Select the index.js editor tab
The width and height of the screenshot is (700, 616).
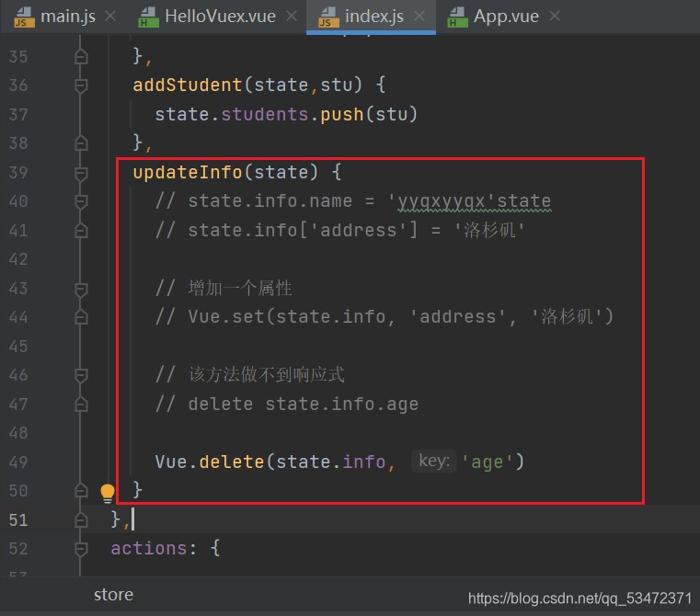[x=371, y=17]
